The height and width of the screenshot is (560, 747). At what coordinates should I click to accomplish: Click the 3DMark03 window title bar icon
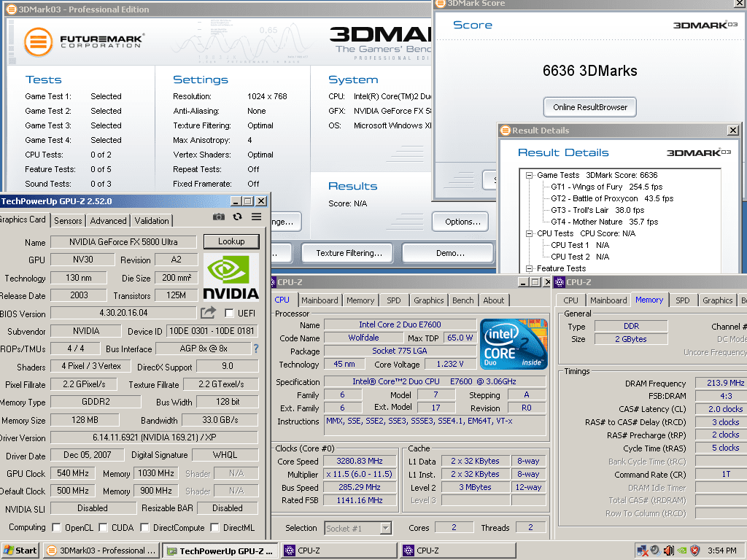click(11, 9)
